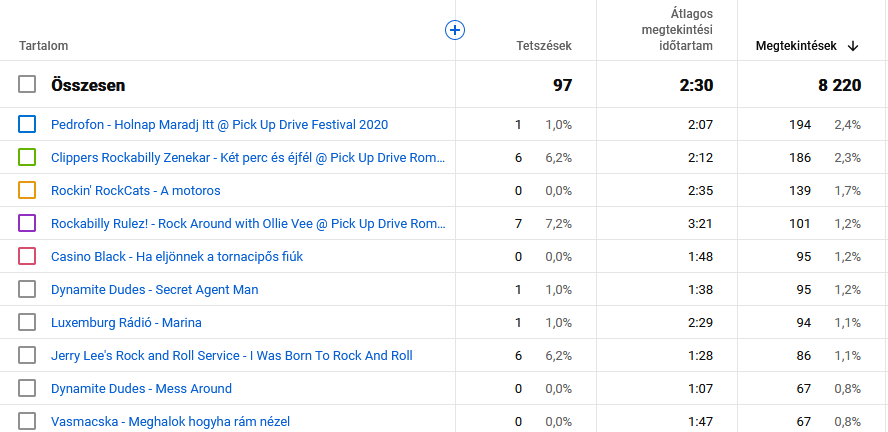Click the blue plus add-metric icon
The image size is (888, 432).
click(x=455, y=30)
